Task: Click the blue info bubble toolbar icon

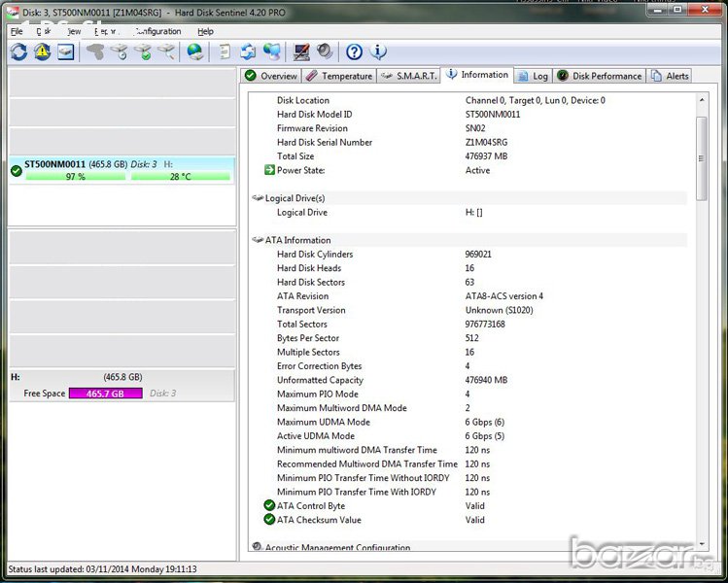Action: click(378, 52)
